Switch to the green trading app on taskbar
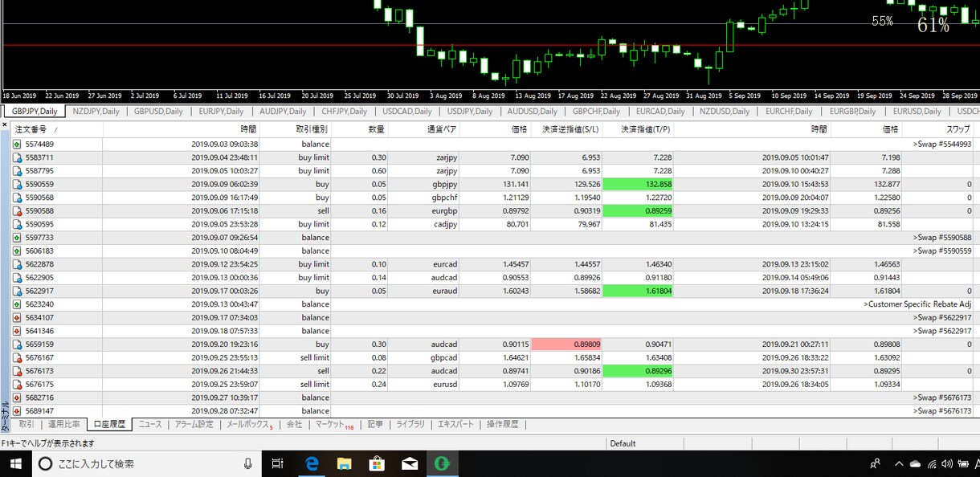Image resolution: width=980 pixels, height=477 pixels. tap(442, 463)
